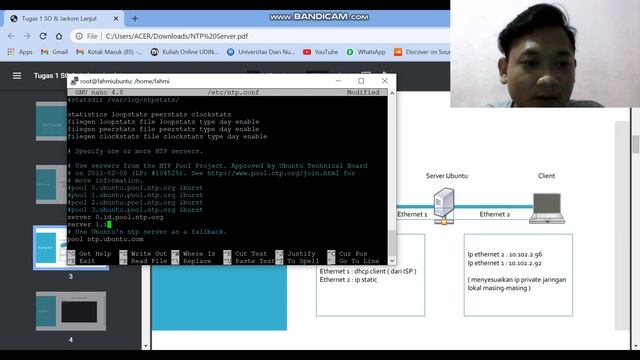
Task: Open the YouTube bookmark
Action: pos(321,52)
